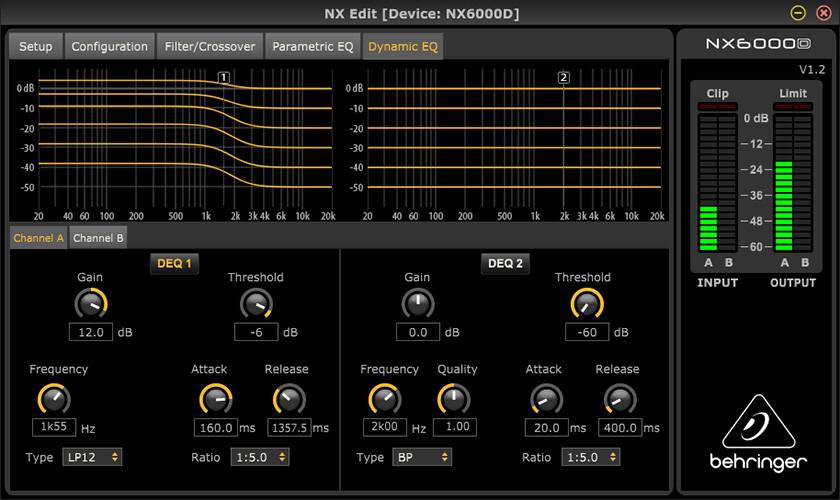Go to the Configuration tab
This screenshot has width=840, height=500.
click(110, 47)
